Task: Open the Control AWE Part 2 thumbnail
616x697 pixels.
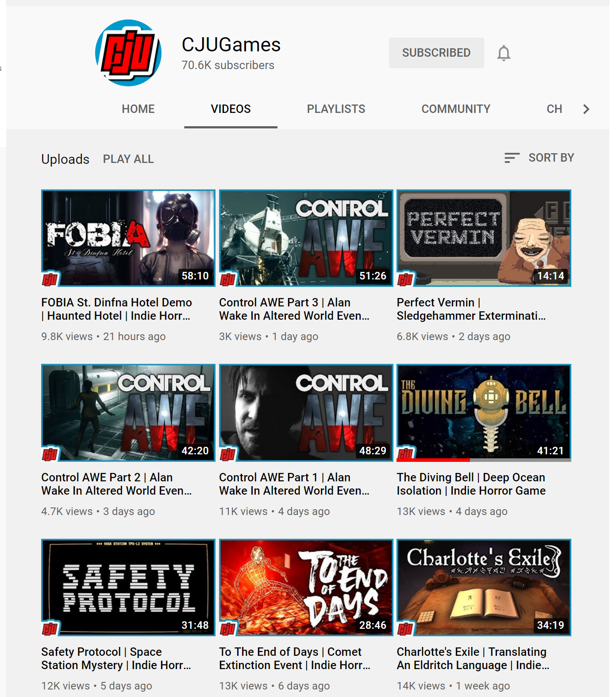Action: point(128,412)
